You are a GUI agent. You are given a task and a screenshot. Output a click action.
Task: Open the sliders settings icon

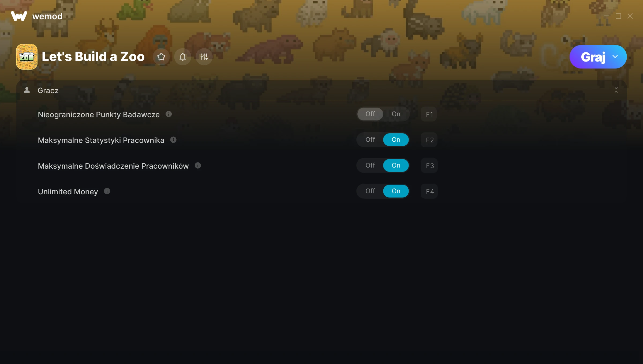point(204,57)
